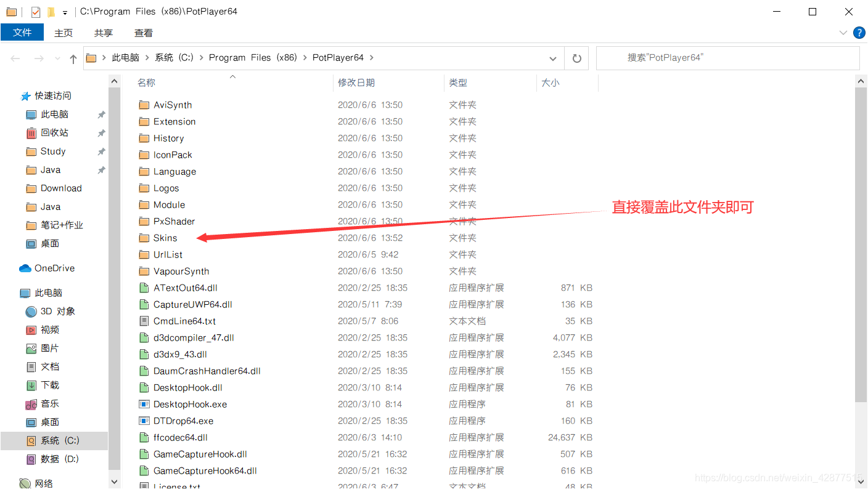The image size is (868, 489).
Task: Select 系统 (C:) drive in the sidebar
Action: 60,440
